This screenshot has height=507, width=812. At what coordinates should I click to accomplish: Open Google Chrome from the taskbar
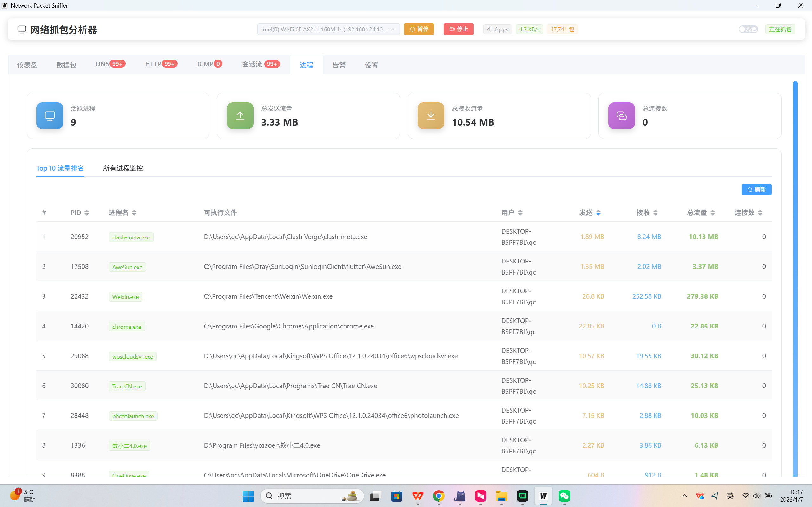(439, 496)
